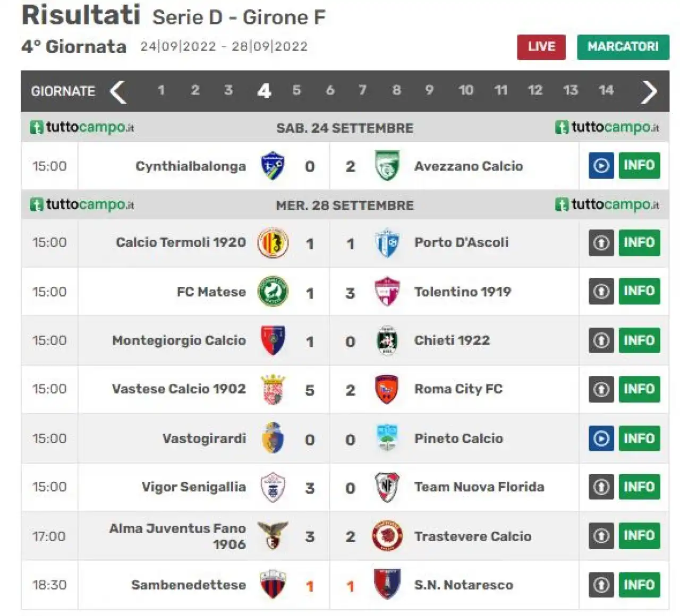This screenshot has width=680, height=616.
Task: Go to previous giornate with left chevron
Action: pyautogui.click(x=118, y=91)
